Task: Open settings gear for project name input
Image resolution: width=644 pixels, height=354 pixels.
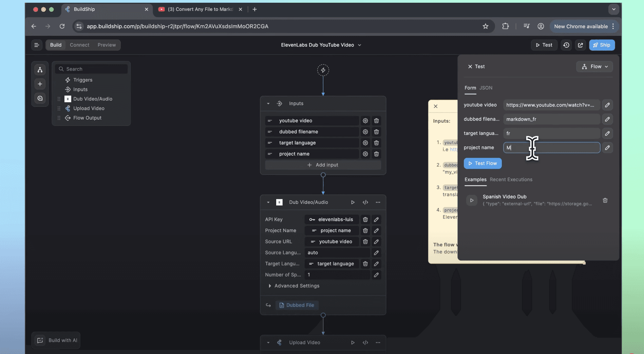Action: coord(365,154)
